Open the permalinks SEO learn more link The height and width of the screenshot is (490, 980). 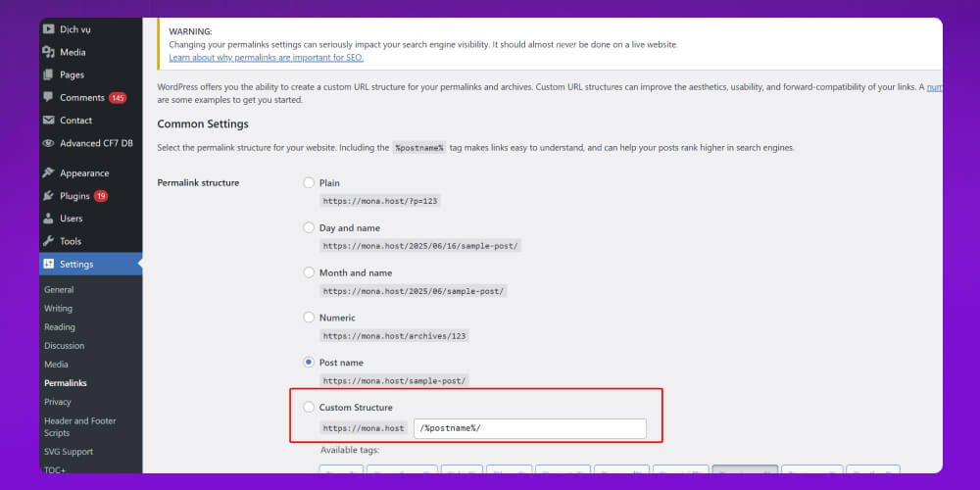click(267, 58)
